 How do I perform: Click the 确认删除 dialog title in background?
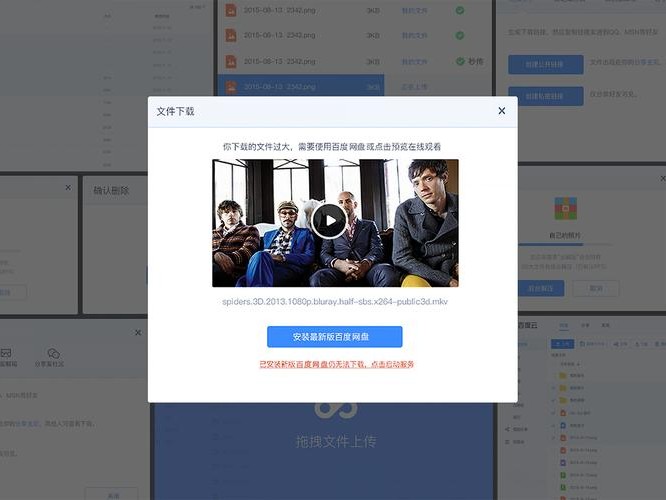[x=111, y=191]
